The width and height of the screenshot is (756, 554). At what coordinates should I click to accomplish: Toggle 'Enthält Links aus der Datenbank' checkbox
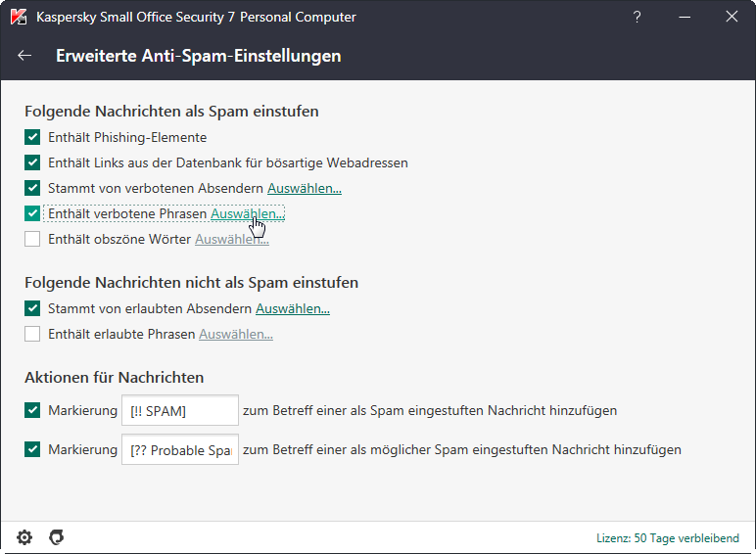click(x=32, y=163)
